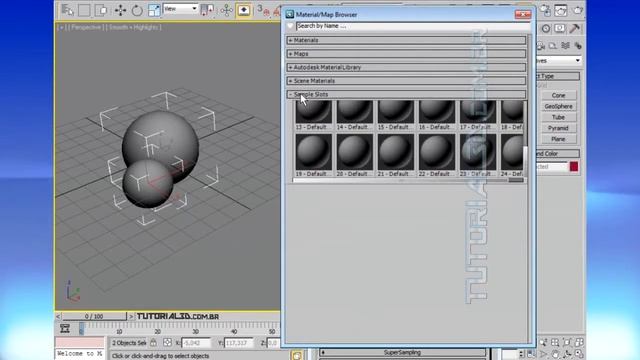Select the Helpers create category icon
This screenshot has height=360, width=640.
pos(553,46)
